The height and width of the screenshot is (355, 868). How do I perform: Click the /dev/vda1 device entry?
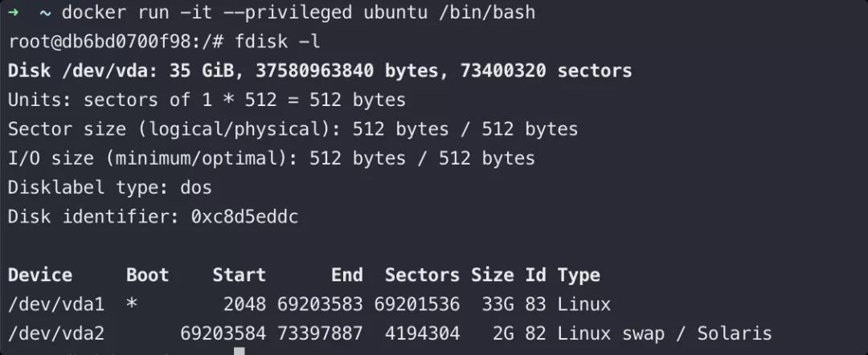coord(56,304)
